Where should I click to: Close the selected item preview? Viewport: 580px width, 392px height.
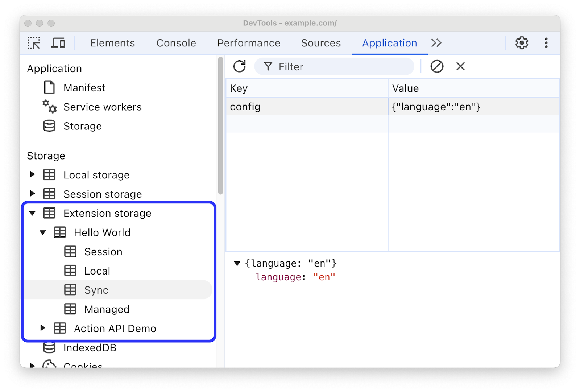click(x=460, y=66)
